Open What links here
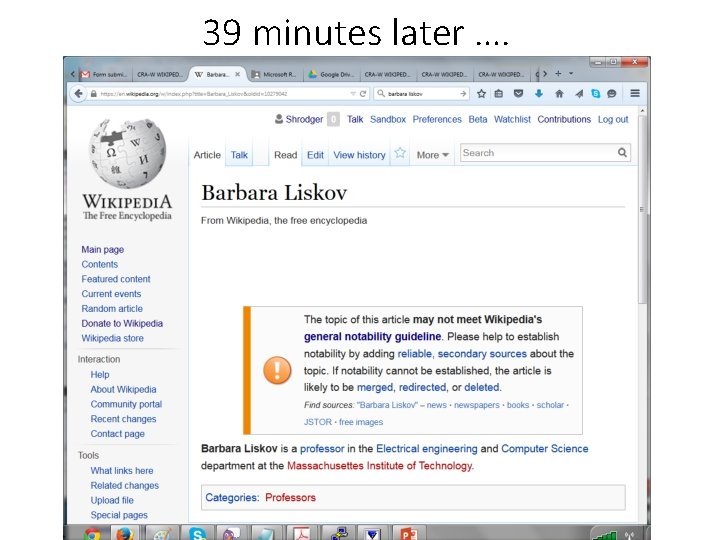The height and width of the screenshot is (540, 720). pos(122,471)
